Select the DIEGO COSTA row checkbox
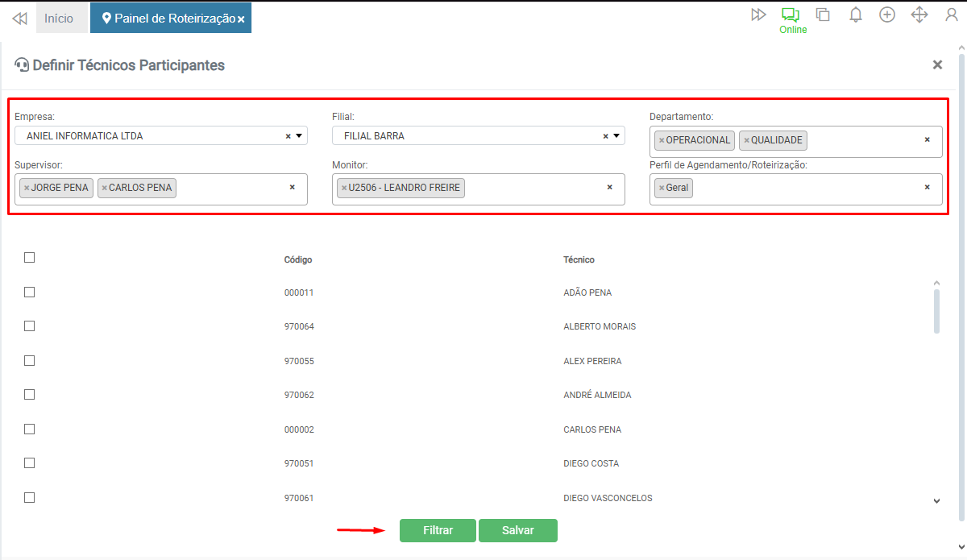 30,463
